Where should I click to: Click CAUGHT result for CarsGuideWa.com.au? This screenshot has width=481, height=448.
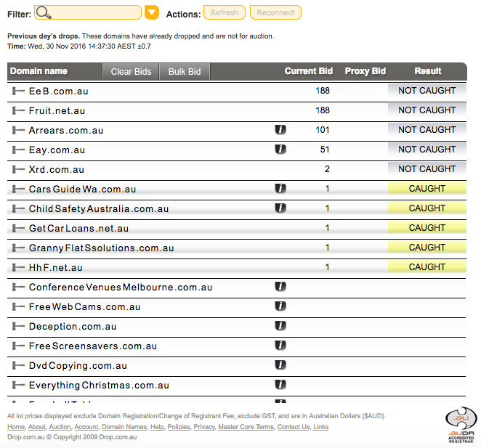coord(427,189)
